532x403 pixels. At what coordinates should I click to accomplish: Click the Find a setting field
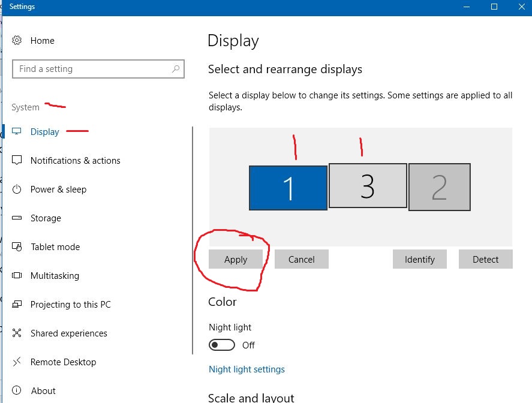pos(98,69)
